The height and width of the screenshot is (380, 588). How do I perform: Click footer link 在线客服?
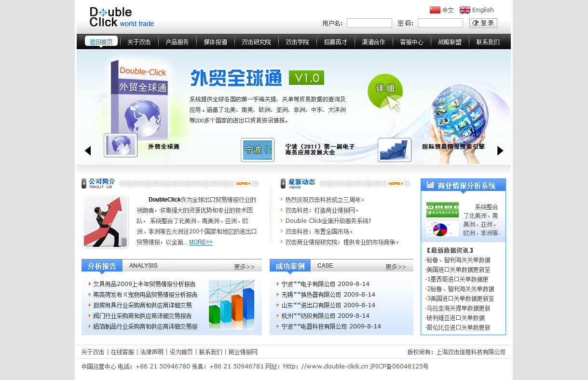coord(123,352)
